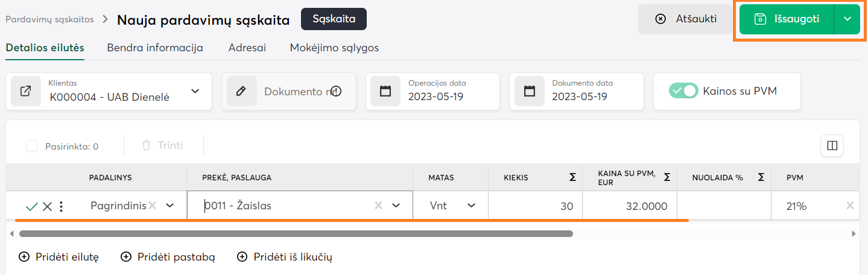Image resolution: width=868 pixels, height=275 pixels.
Task: Clear the 0011 - Žaislas product selection
Action: click(378, 206)
